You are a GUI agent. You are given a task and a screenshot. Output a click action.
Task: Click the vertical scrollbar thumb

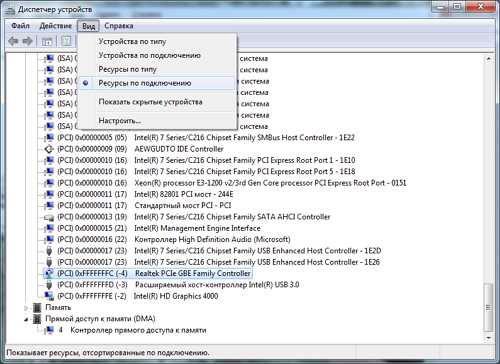coord(488,307)
